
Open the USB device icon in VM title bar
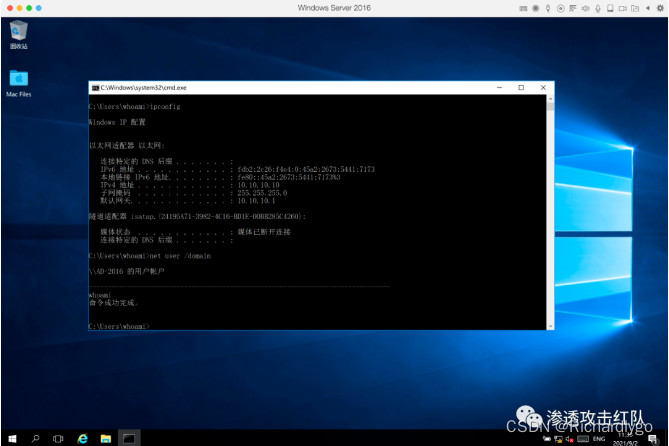[x=548, y=8]
